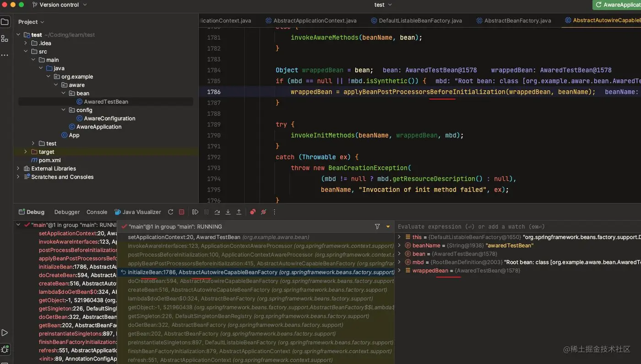Expand the mbd variable
The height and width of the screenshot is (364, 641).
[x=399, y=262]
